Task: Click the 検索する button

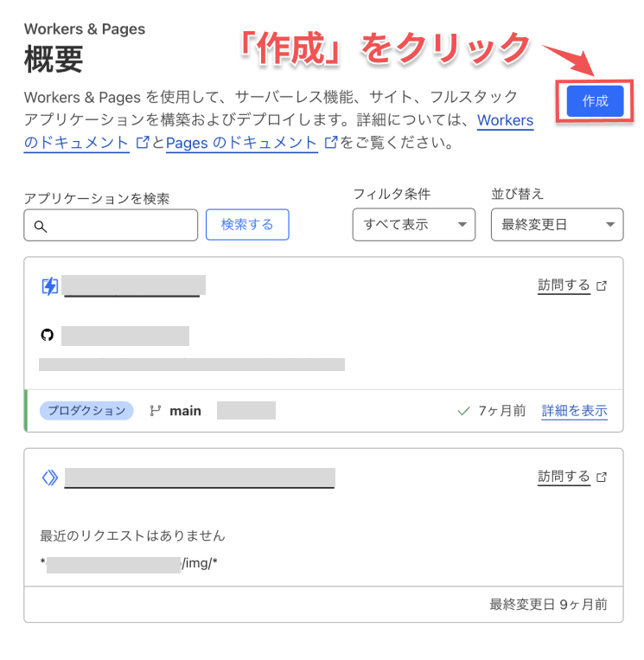Action: 247,225
